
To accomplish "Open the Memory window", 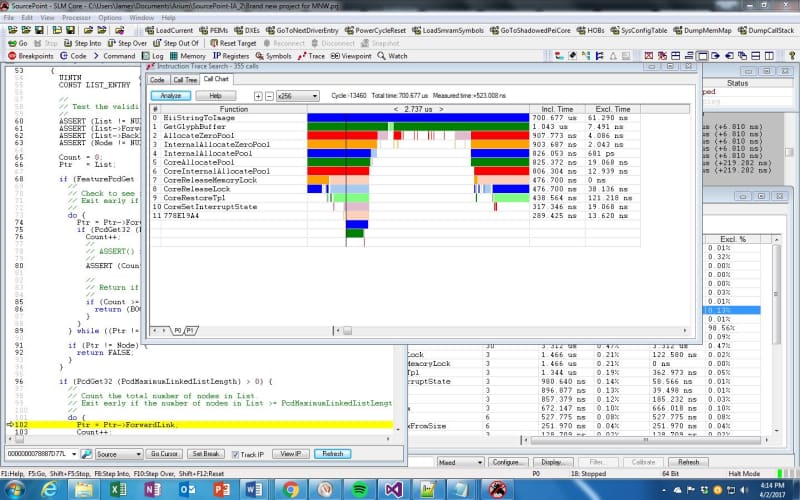I will click(187, 56).
